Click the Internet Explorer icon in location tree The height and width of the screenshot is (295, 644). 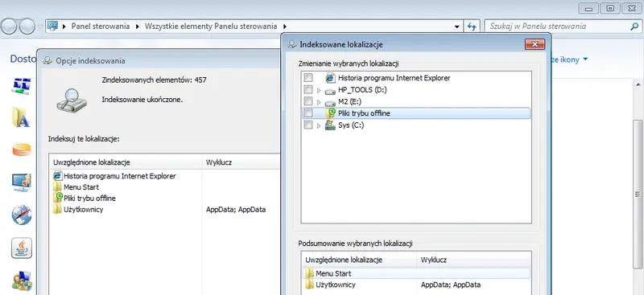tap(330, 77)
